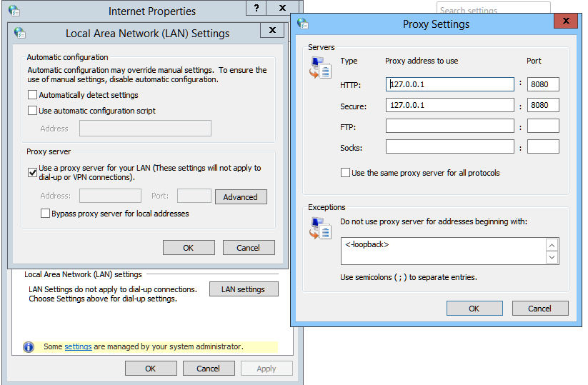The width and height of the screenshot is (588, 385).
Task: Click the Internet Properties help question mark
Action: (x=256, y=9)
